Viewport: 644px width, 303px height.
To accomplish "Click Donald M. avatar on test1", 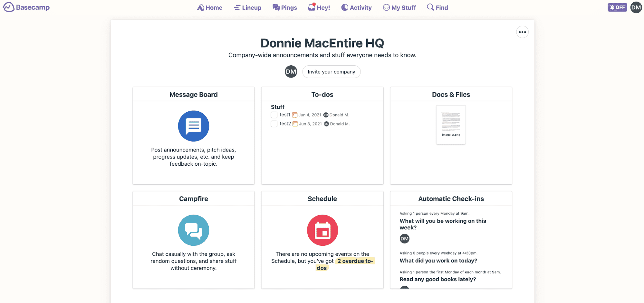I will pos(326,115).
